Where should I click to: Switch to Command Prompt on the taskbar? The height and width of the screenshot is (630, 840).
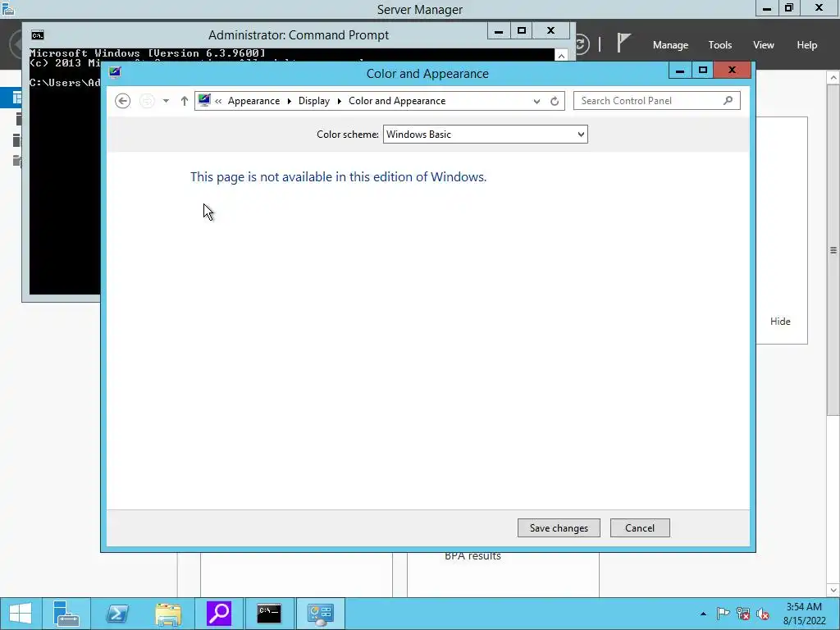269,614
